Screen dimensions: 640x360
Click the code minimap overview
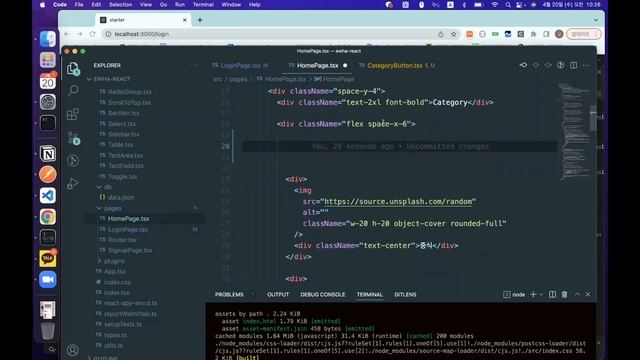(x=574, y=133)
